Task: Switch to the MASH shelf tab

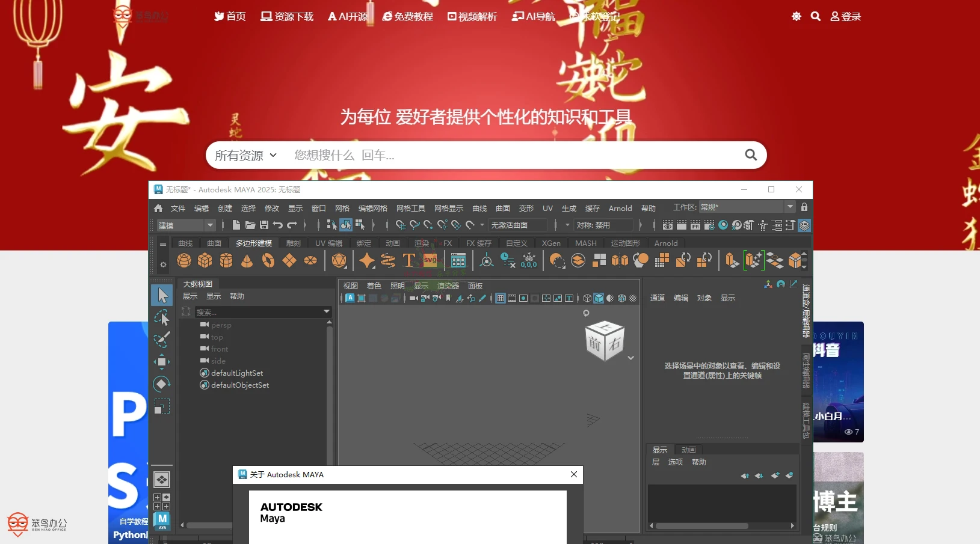Action: [x=586, y=243]
